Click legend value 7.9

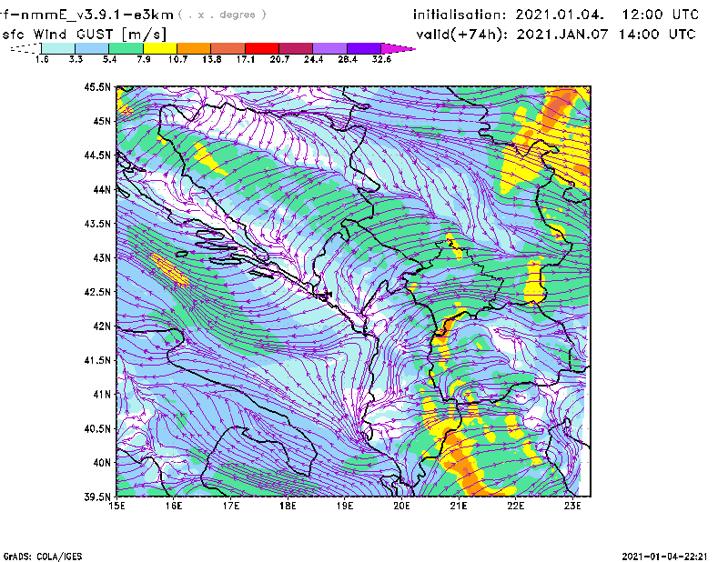[144, 59]
